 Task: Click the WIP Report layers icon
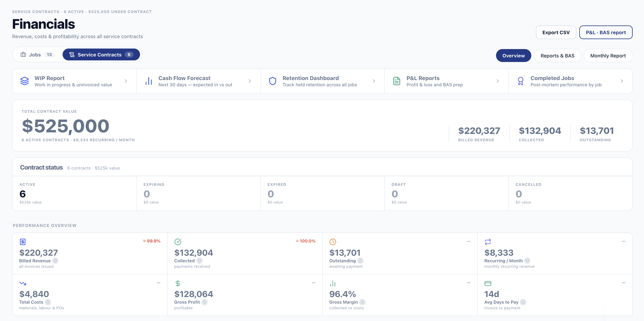(24, 81)
